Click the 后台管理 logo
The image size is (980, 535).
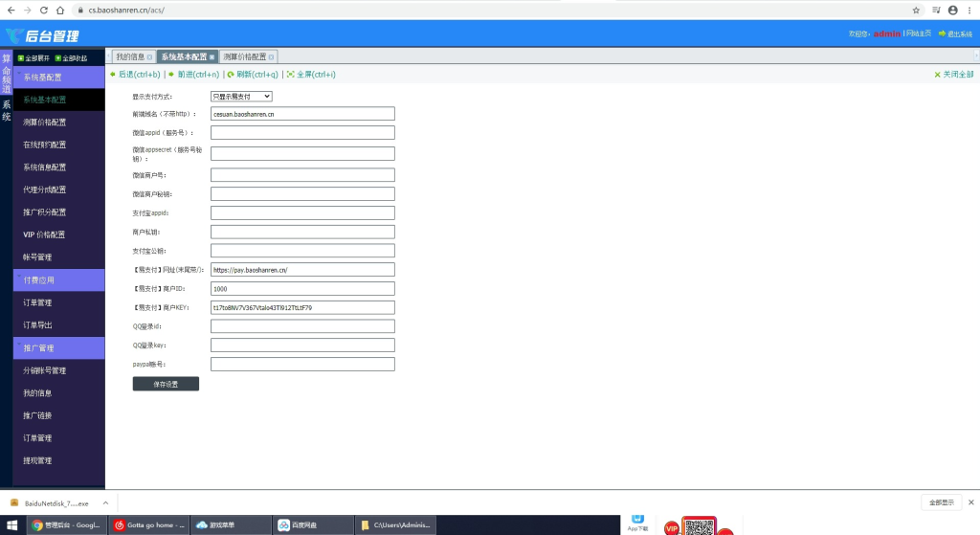(42, 35)
